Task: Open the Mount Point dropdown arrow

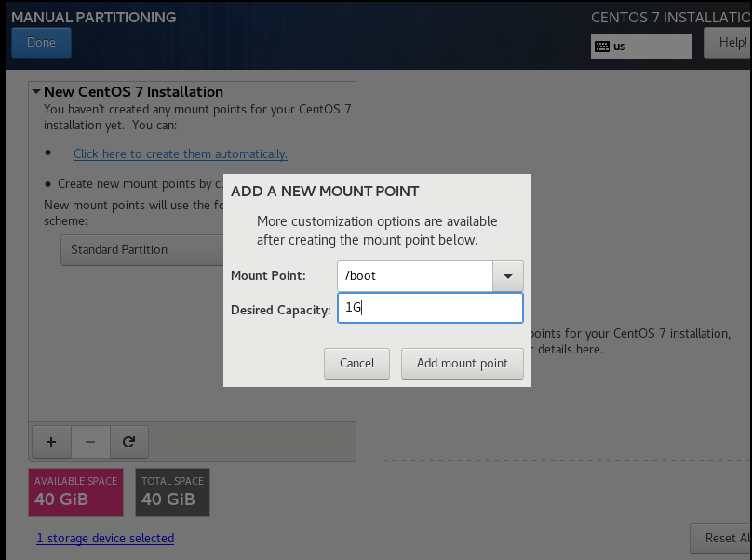Action: point(508,276)
